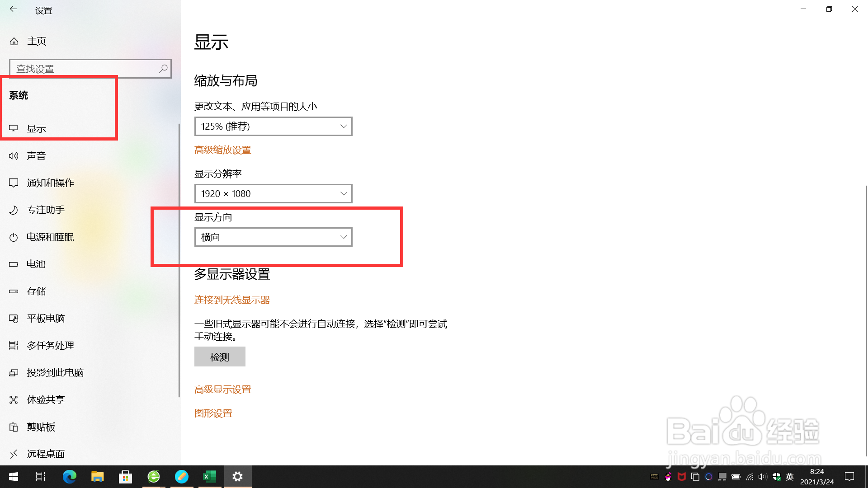Open 高级显示设置 advanced display link
The width and height of the screenshot is (868, 488).
[223, 389]
